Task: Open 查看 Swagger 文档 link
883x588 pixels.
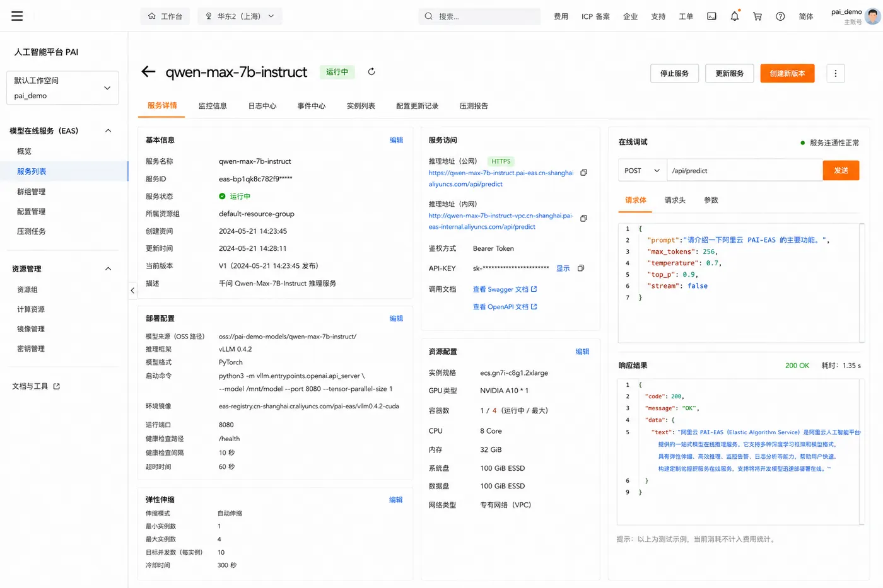Action: click(505, 289)
